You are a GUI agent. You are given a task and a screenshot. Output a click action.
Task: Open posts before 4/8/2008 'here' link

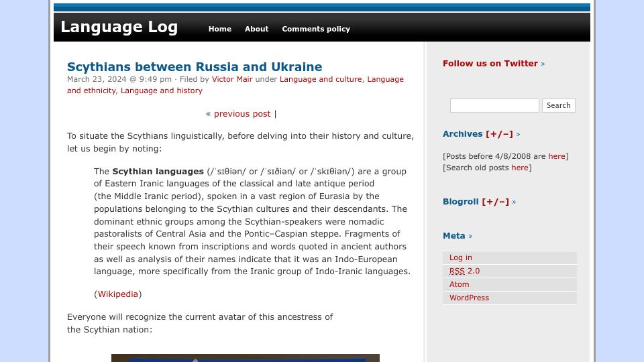[557, 156]
